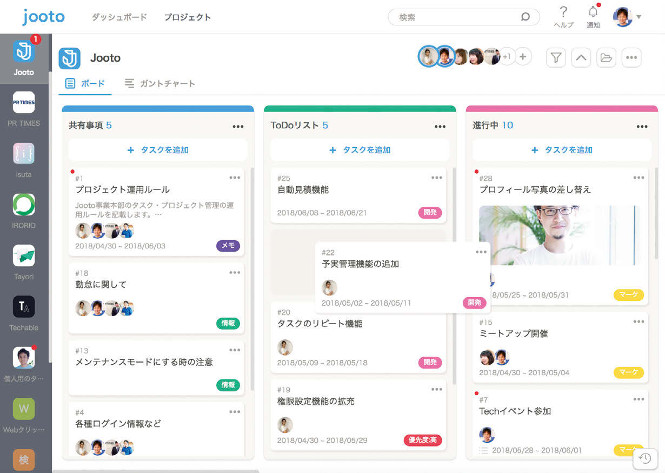Open the green W project icon
Viewport: 665px width, 473px height.
click(x=24, y=409)
